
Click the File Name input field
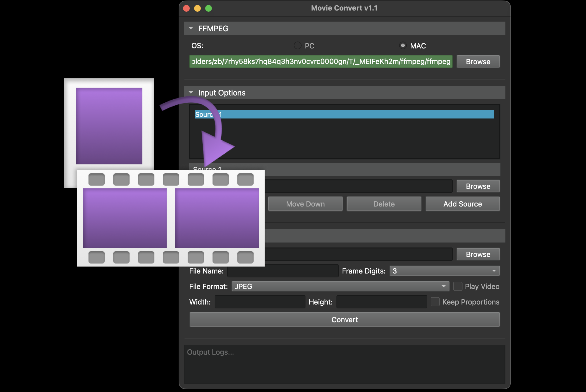click(x=282, y=271)
